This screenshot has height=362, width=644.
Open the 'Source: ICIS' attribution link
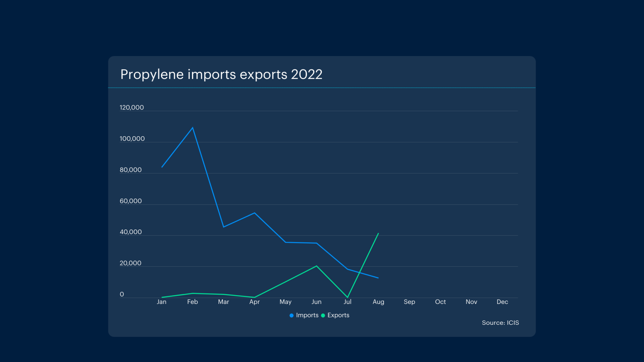pyautogui.click(x=500, y=323)
